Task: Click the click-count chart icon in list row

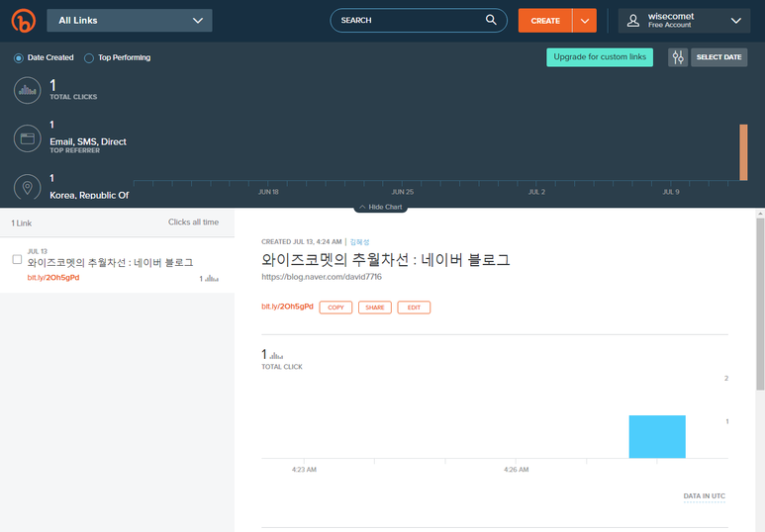Action: (212, 279)
